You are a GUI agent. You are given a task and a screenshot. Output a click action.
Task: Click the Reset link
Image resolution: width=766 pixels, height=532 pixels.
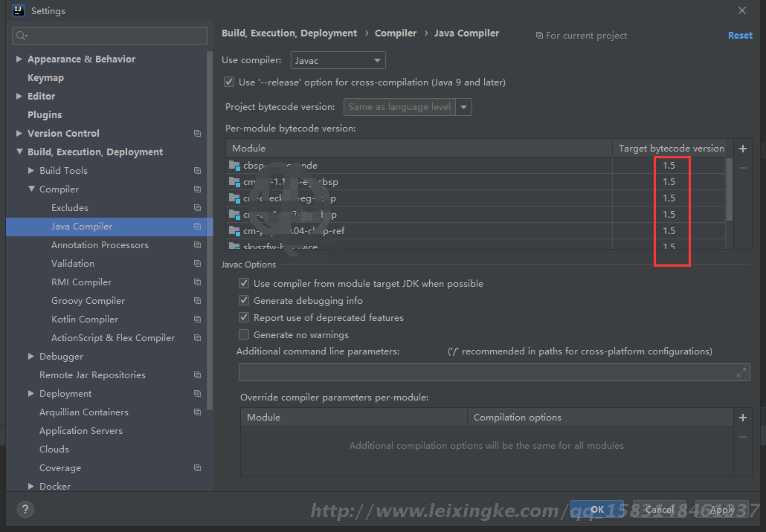[x=739, y=36]
